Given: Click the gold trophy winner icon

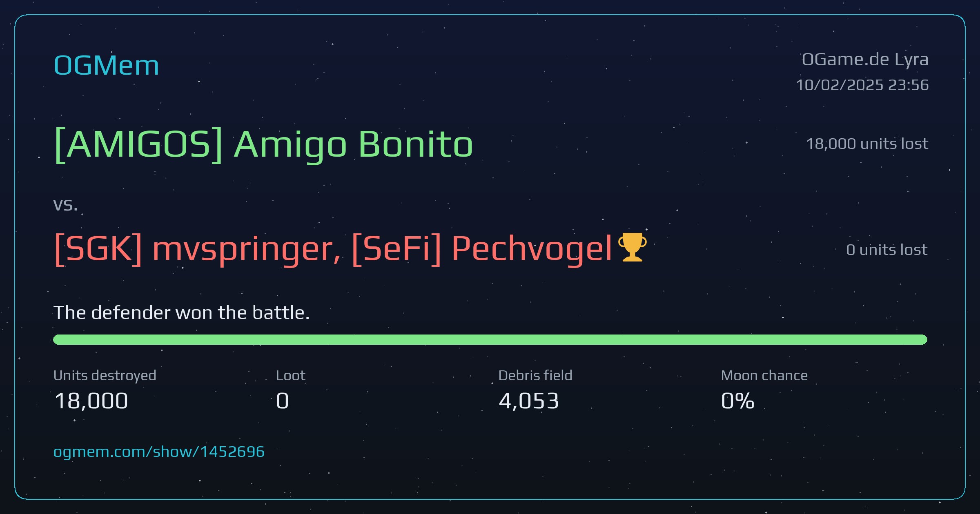Looking at the screenshot, I should [x=632, y=247].
